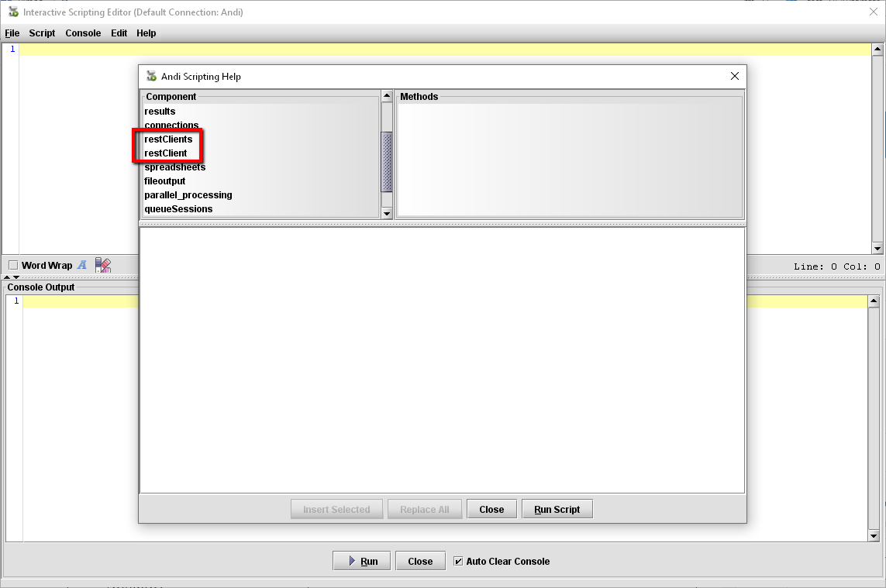This screenshot has height=588, width=886.
Task: Click Component list scrollbar up arrow
Action: click(x=387, y=96)
